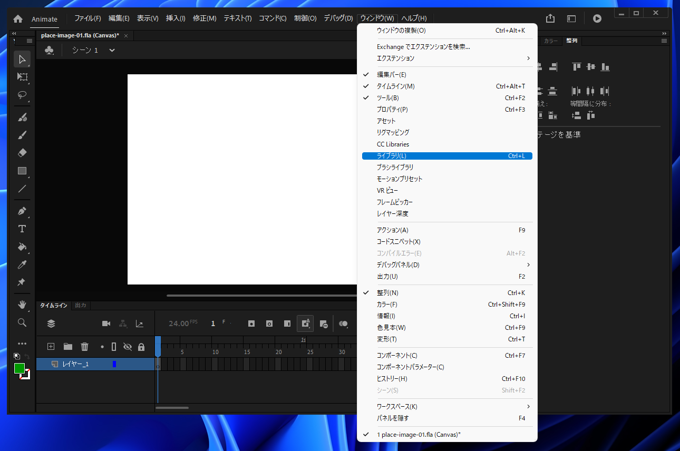Expand the デバッグパネル(D) submenu
This screenshot has width=680, height=451.
pos(447,265)
